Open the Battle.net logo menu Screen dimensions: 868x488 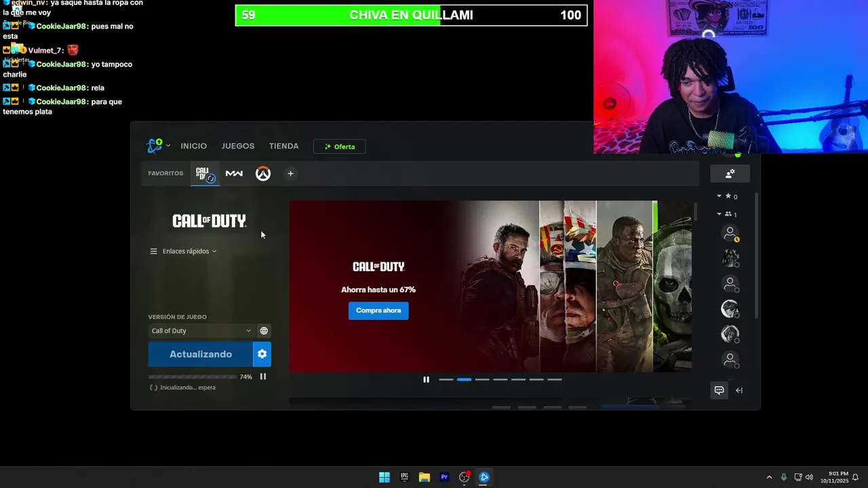click(155, 146)
